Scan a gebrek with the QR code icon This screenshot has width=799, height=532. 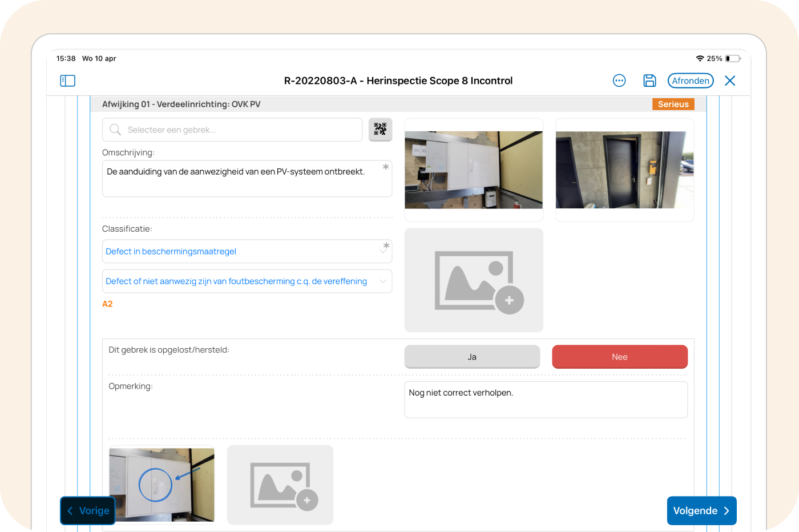point(380,130)
